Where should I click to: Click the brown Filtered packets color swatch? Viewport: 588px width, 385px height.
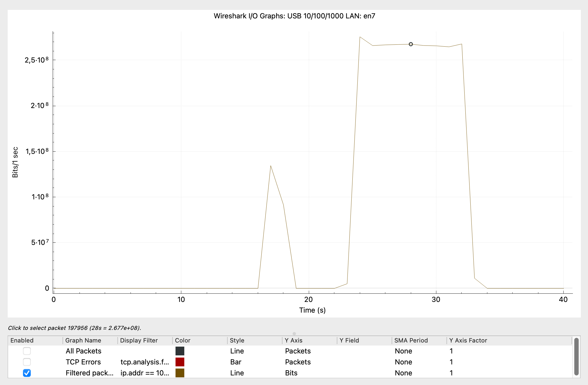tap(180, 373)
